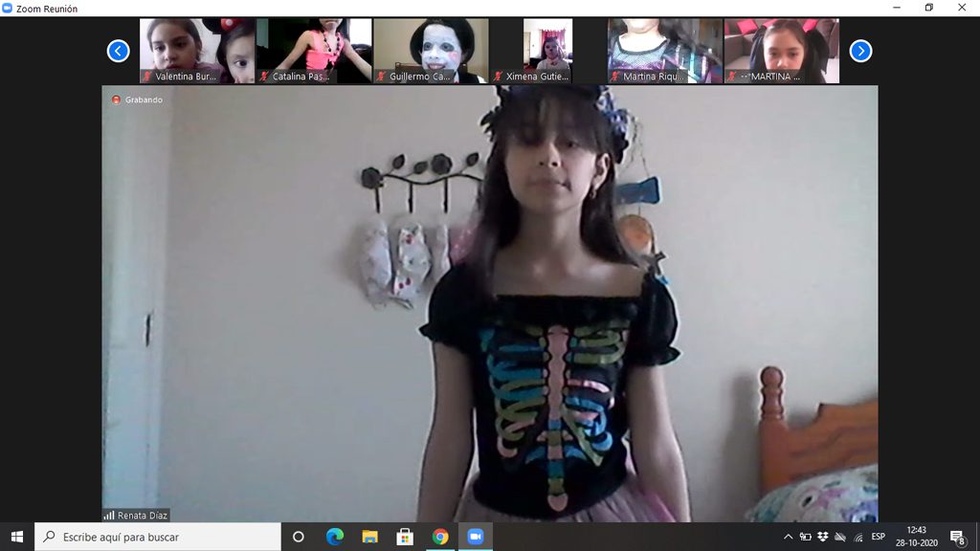
Task: Launch Microsoft Edge from taskbar
Action: (x=334, y=537)
